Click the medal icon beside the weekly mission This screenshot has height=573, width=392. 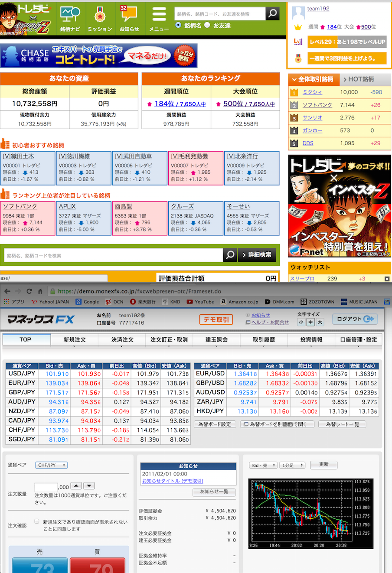coord(298,58)
